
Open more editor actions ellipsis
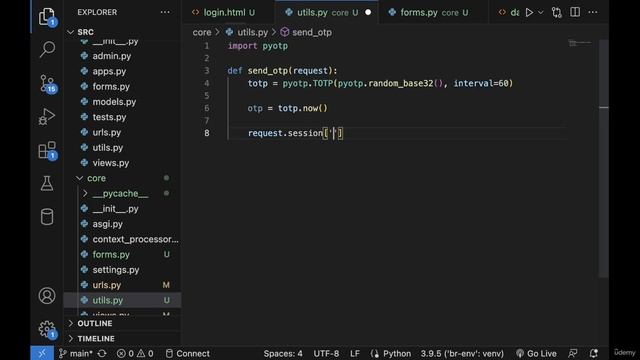point(593,12)
